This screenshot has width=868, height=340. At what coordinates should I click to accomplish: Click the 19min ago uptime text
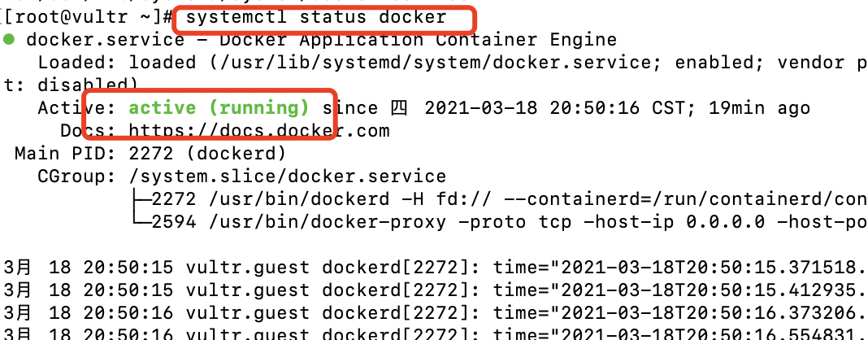click(759, 107)
